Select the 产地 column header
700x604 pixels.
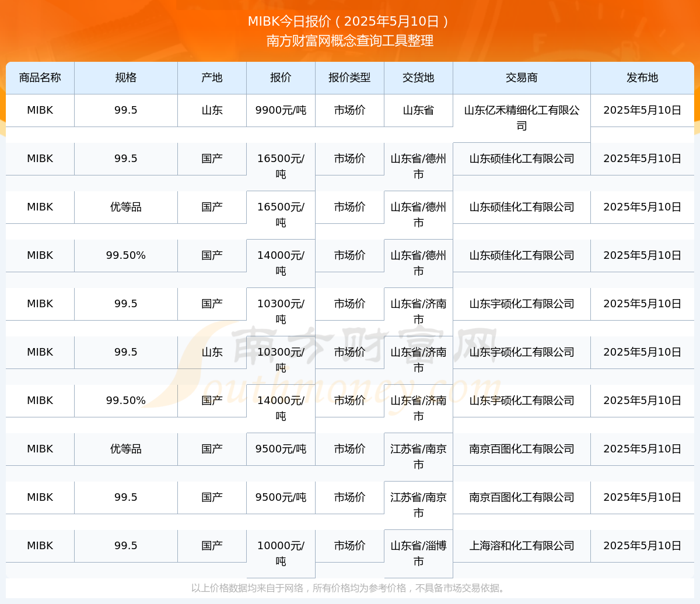tap(212, 78)
